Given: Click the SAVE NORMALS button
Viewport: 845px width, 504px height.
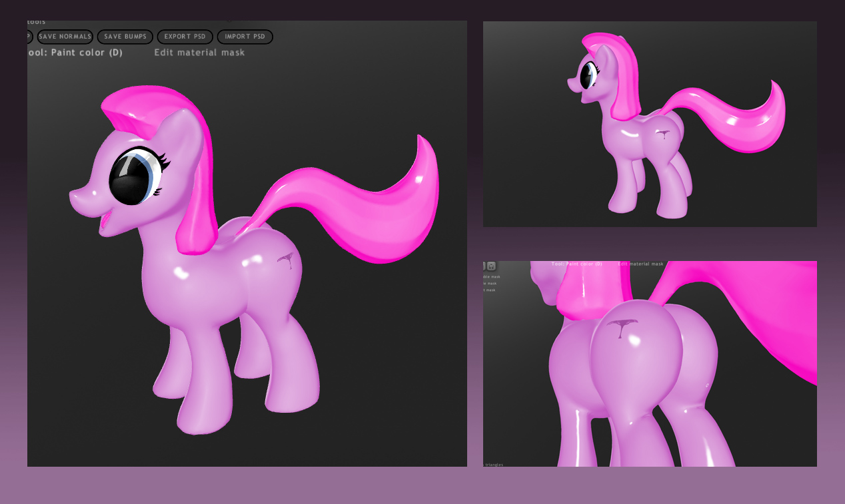Looking at the screenshot, I should click(x=65, y=37).
